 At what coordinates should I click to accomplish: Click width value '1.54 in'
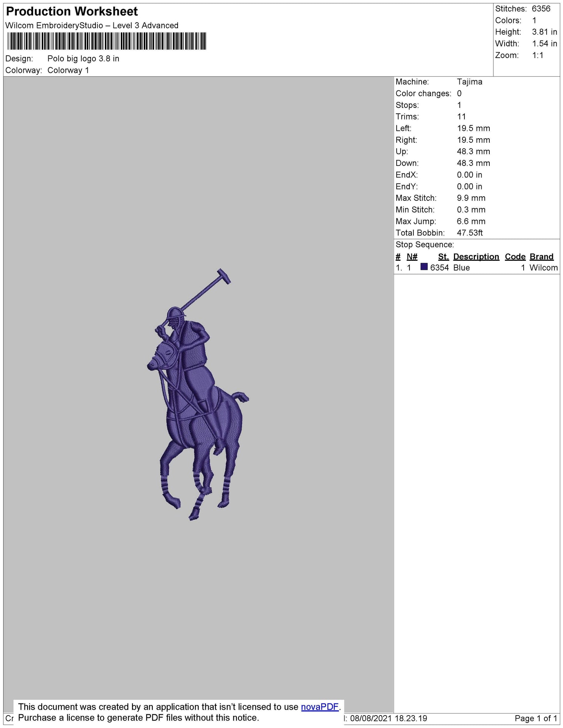545,44
